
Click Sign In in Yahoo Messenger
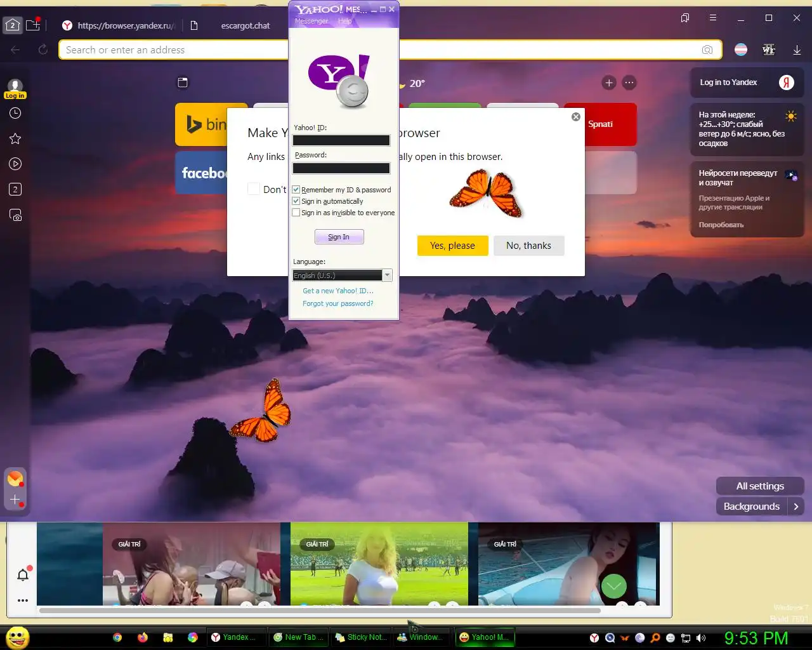pyautogui.click(x=339, y=237)
